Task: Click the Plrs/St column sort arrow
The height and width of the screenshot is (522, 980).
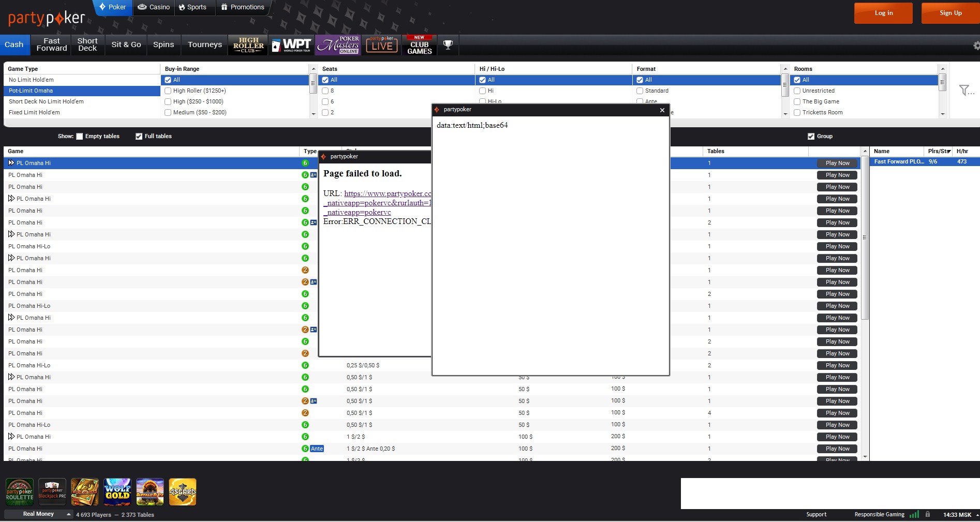Action: [948, 152]
